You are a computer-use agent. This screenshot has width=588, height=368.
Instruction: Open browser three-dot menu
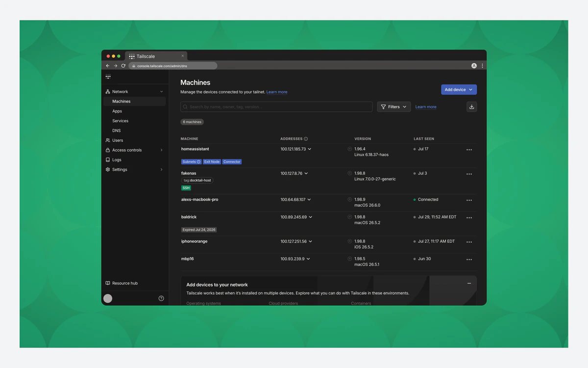[482, 66]
